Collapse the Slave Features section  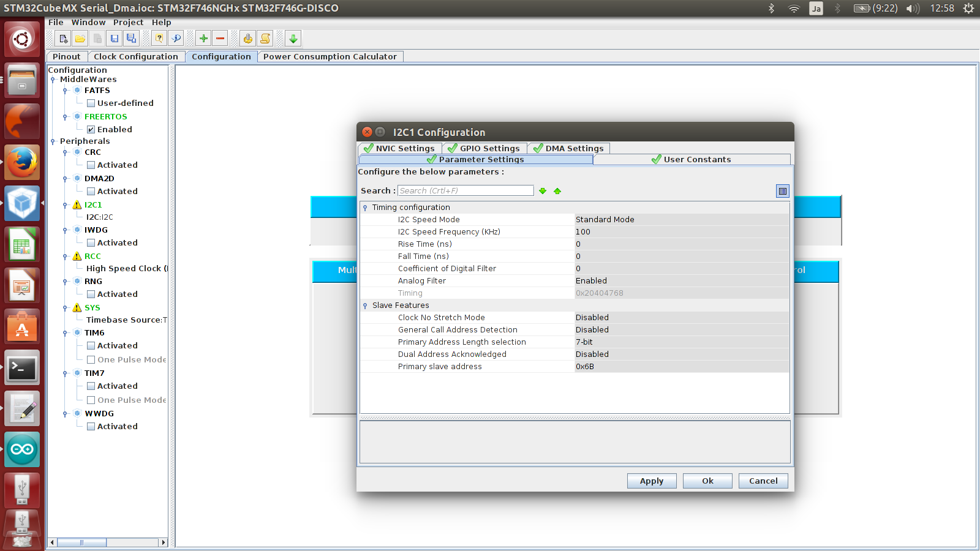366,305
